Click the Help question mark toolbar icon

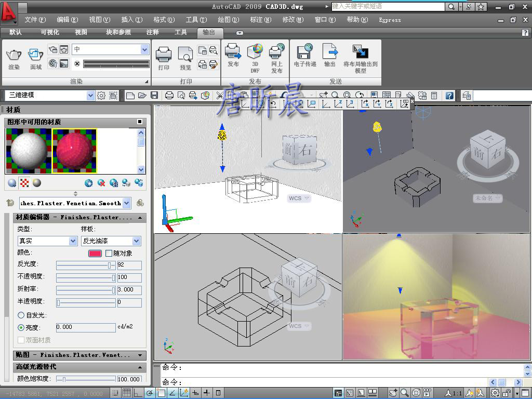[x=449, y=96]
